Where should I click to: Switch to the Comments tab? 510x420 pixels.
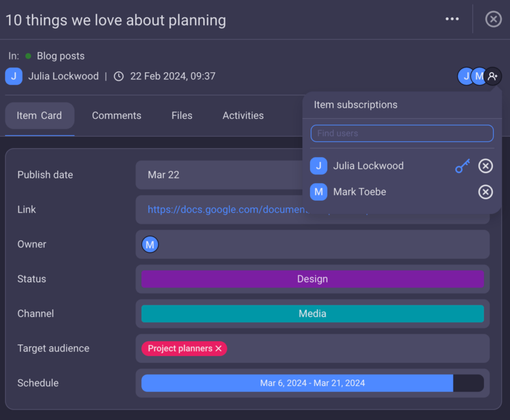[x=117, y=115]
